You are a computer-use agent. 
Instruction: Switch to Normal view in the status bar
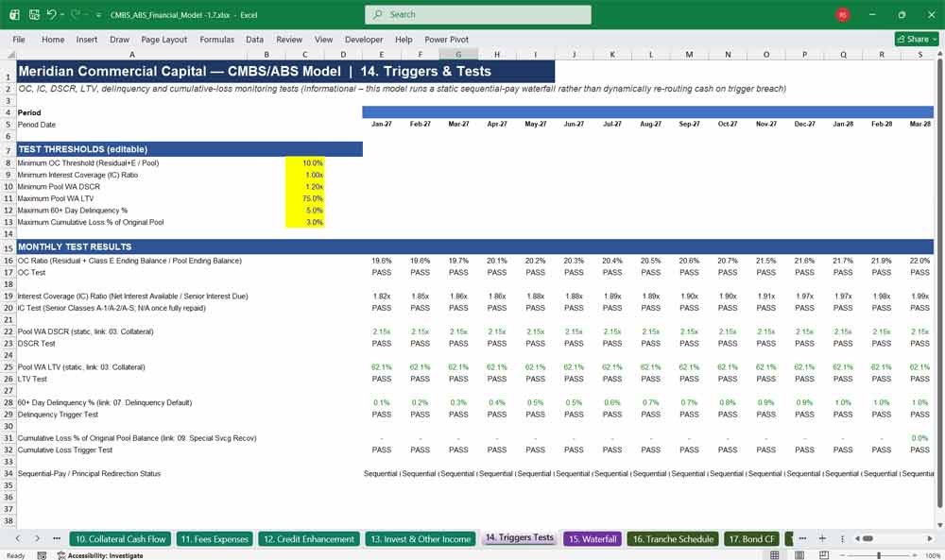[775, 555]
